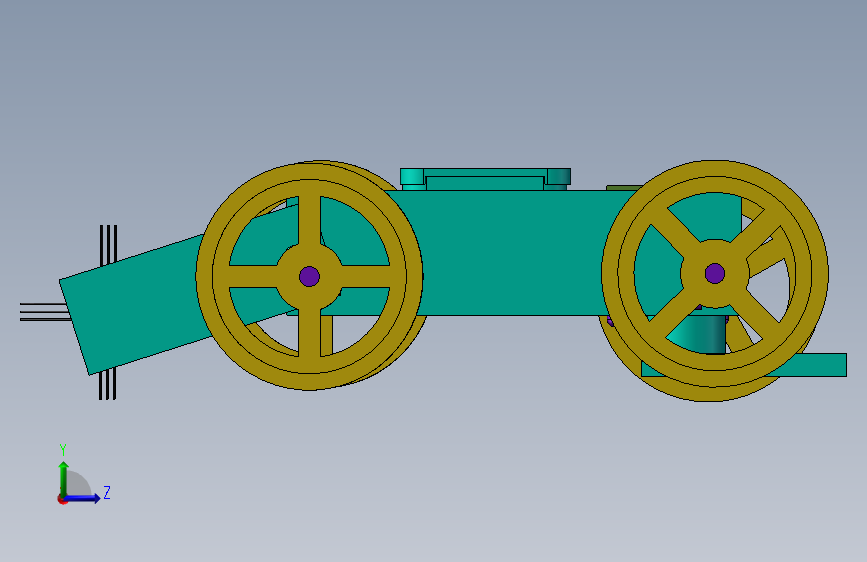Select the right lug of the top plate
The height and width of the screenshot is (562, 867).
558,177
